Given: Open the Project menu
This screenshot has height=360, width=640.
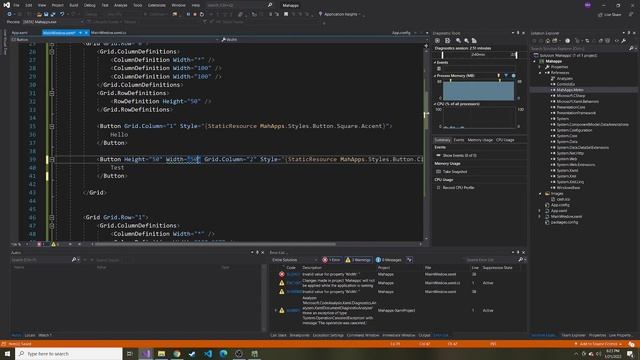Looking at the screenshot, I should click(x=58, y=5).
